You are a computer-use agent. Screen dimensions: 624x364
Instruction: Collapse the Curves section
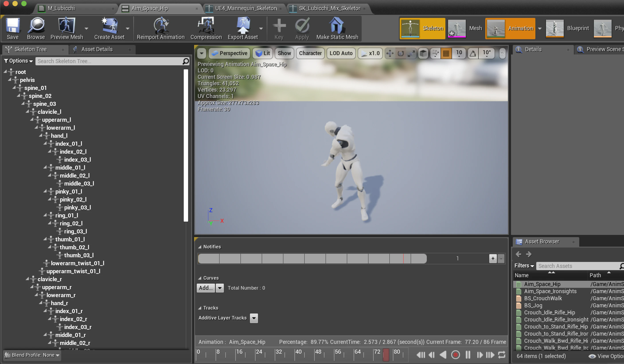tap(200, 278)
